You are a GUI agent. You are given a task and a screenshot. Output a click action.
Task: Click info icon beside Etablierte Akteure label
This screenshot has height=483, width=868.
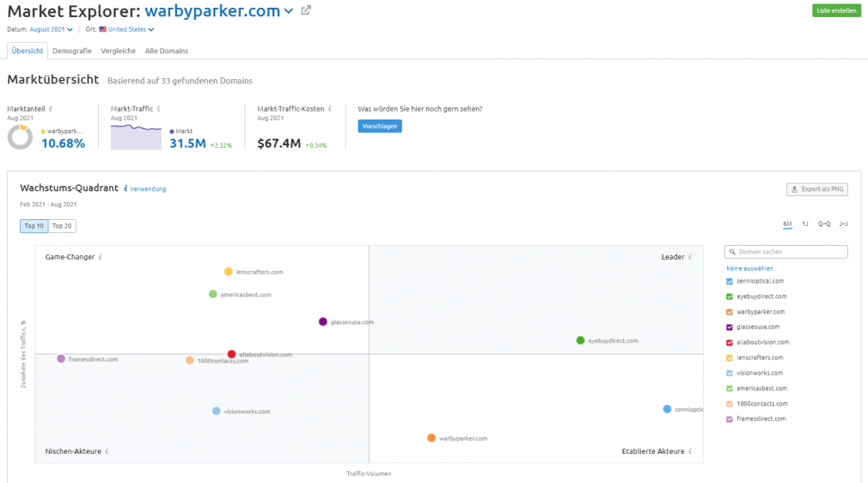point(690,451)
